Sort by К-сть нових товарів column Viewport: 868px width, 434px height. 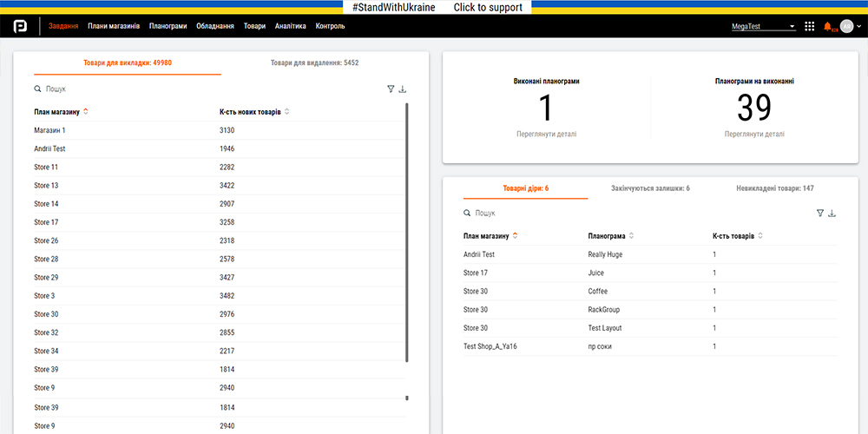tap(286, 111)
